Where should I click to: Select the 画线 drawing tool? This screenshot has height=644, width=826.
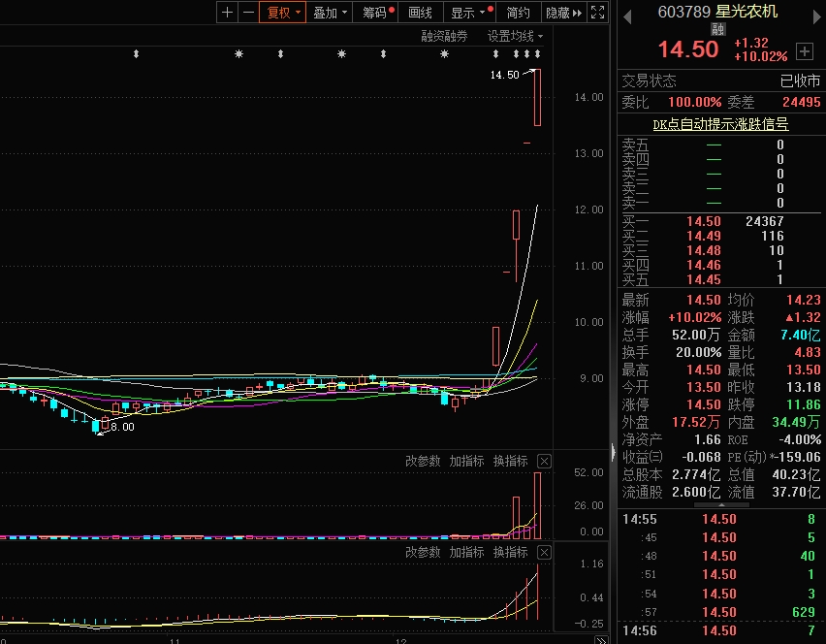[420, 13]
